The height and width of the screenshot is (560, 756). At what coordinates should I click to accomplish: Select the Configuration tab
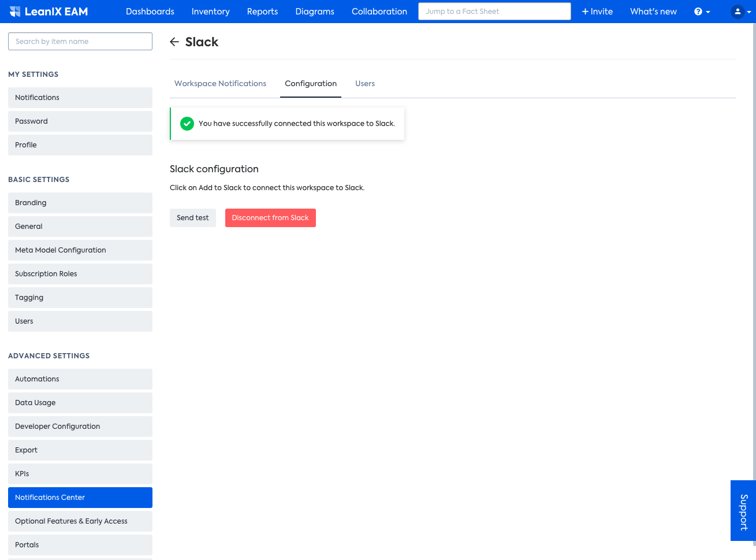coord(311,84)
